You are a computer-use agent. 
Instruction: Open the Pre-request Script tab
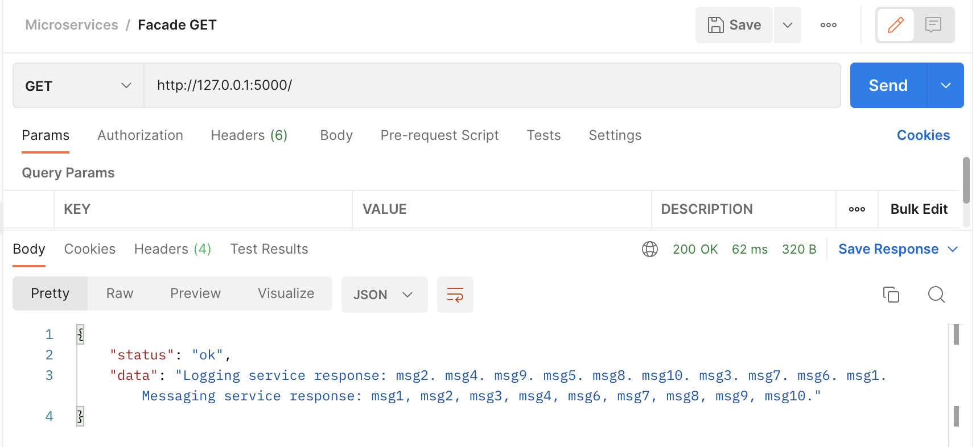tap(439, 135)
